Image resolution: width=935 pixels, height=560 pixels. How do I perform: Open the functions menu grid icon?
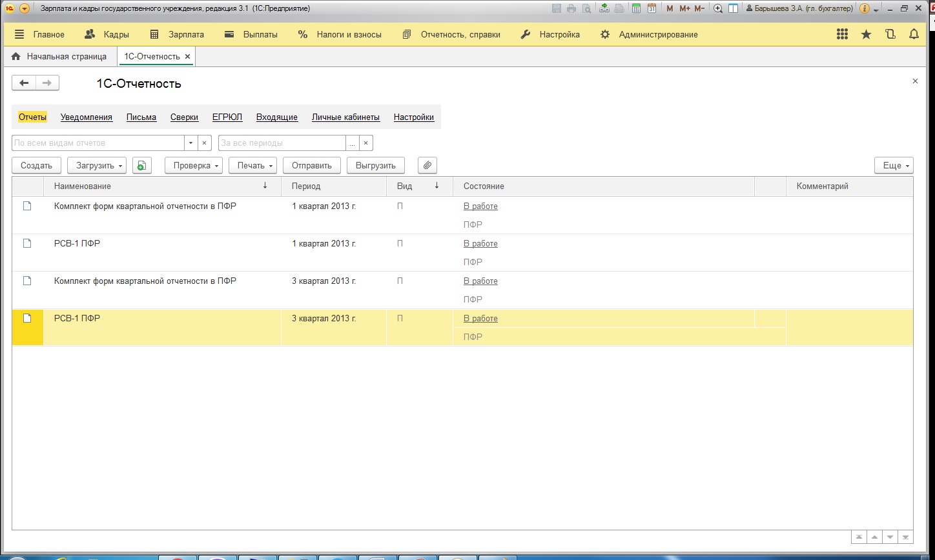click(x=842, y=35)
